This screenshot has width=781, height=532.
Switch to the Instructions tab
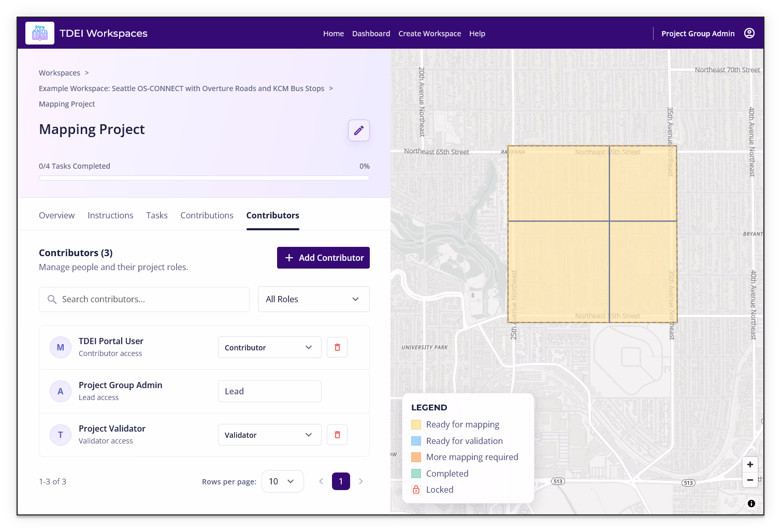(x=110, y=215)
